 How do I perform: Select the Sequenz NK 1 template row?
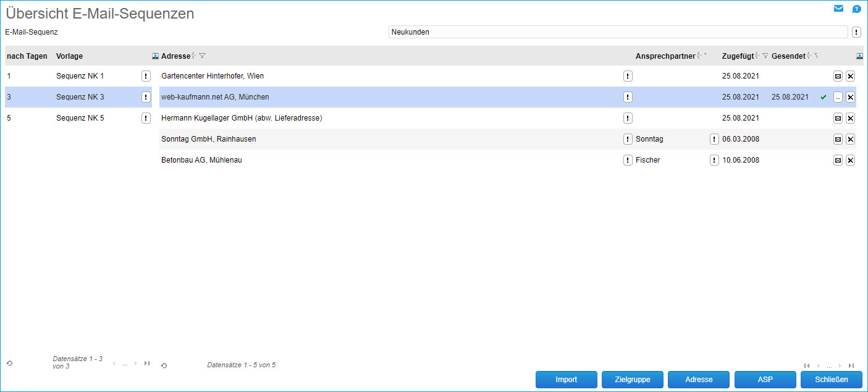click(x=80, y=76)
